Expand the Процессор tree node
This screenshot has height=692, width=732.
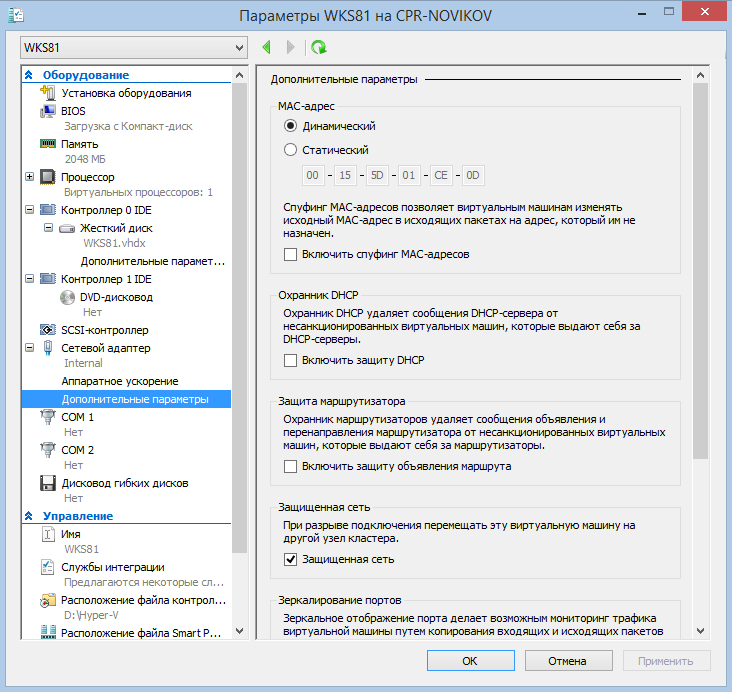[27, 177]
